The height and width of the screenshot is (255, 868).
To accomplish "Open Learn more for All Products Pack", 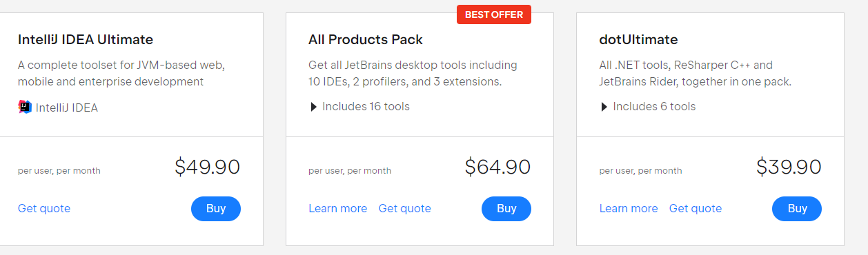I will [338, 208].
